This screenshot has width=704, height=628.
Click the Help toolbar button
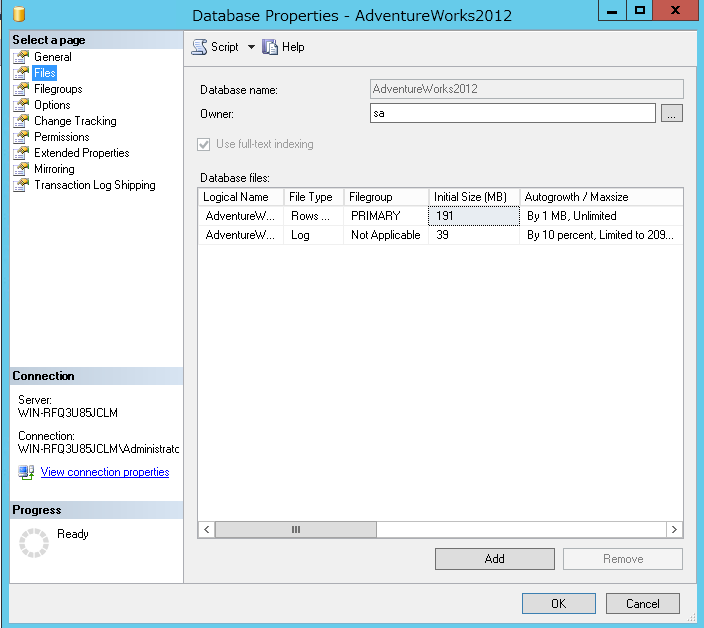(x=283, y=47)
